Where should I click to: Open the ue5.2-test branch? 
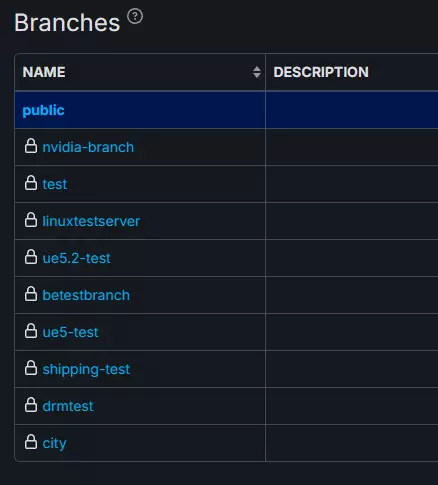[76, 258]
